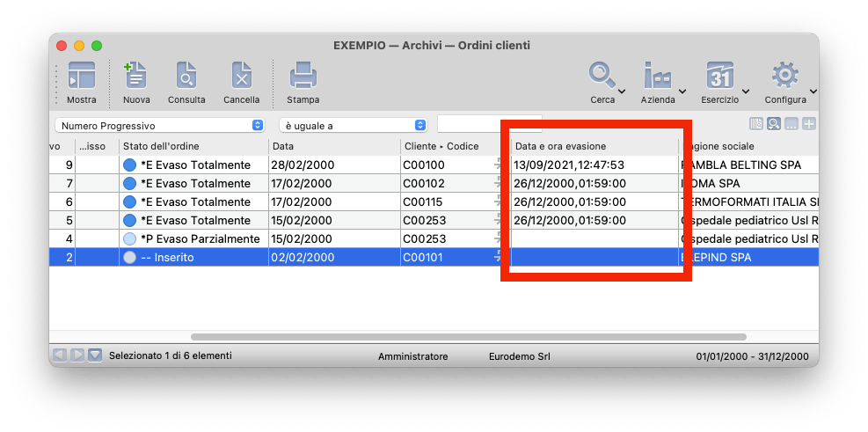
Task: Click the horizontal scrollbar below the table
Action: click(x=468, y=337)
